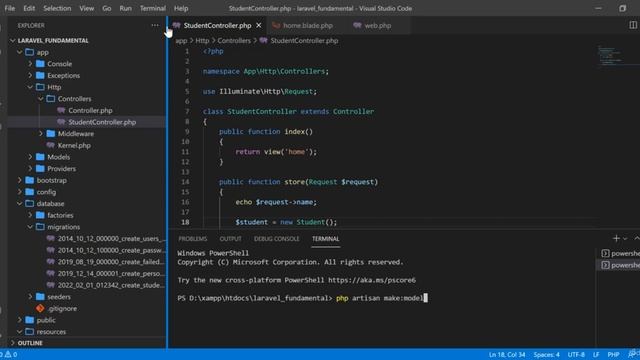
Task: Open the View menu
Action: coord(87,8)
